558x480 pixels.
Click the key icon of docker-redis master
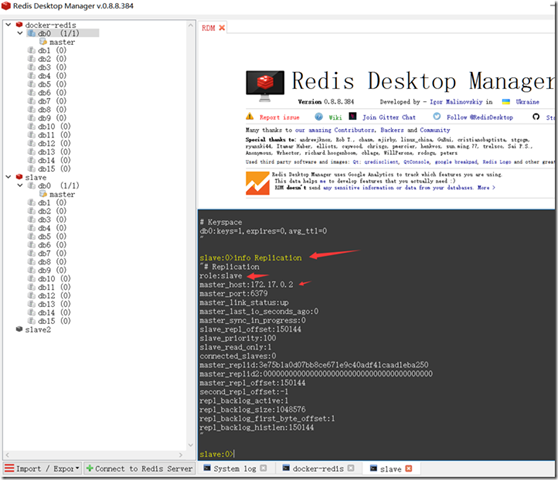point(43,42)
